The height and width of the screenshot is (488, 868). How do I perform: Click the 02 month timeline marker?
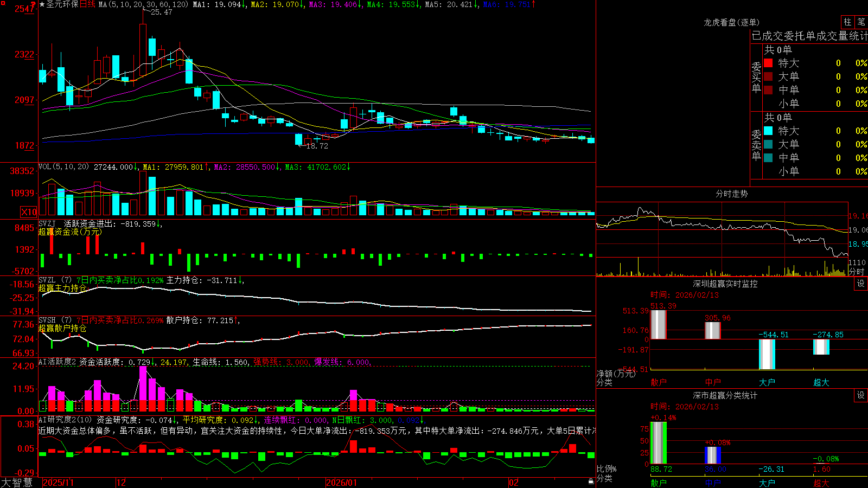pyautogui.click(x=514, y=483)
